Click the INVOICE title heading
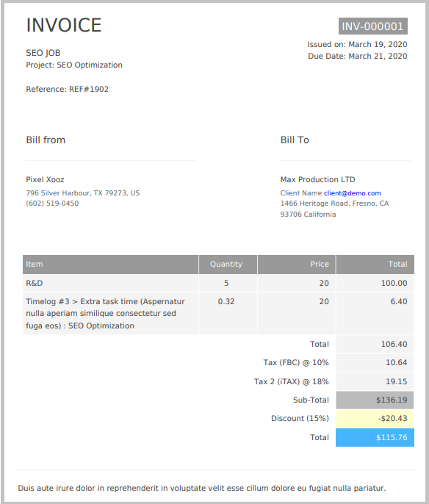The width and height of the screenshot is (429, 504). click(x=64, y=25)
